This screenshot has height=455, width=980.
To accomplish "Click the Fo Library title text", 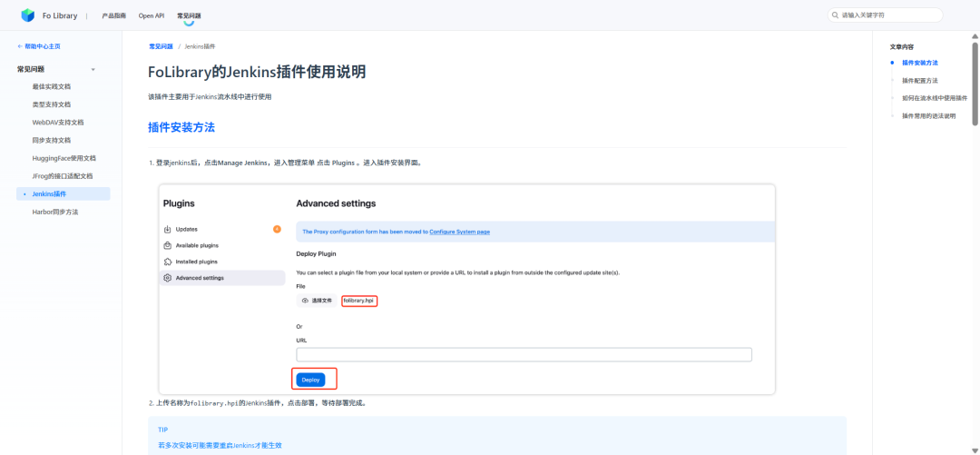I will coord(60,15).
